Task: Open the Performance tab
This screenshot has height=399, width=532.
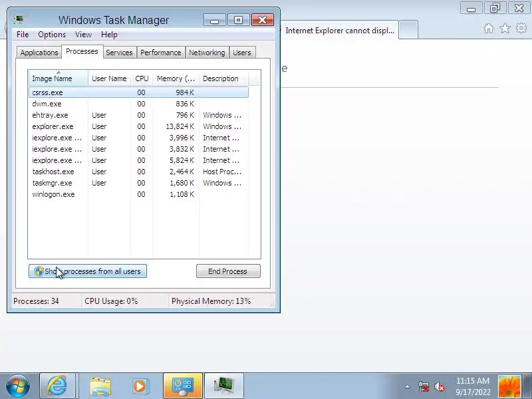Action: [x=160, y=53]
